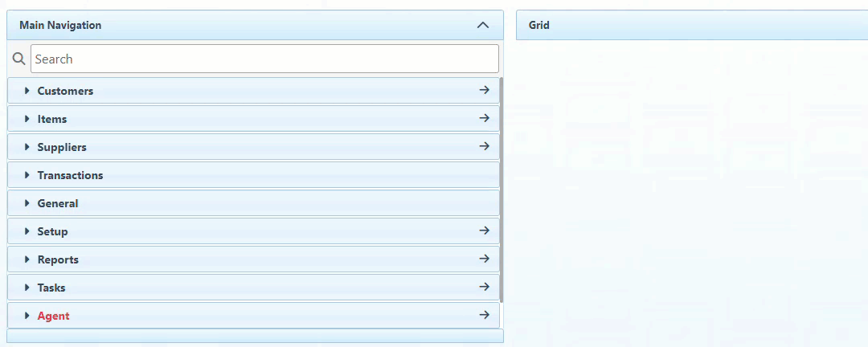
Task: Select the Suppliers navigation item
Action: pyautogui.click(x=62, y=147)
